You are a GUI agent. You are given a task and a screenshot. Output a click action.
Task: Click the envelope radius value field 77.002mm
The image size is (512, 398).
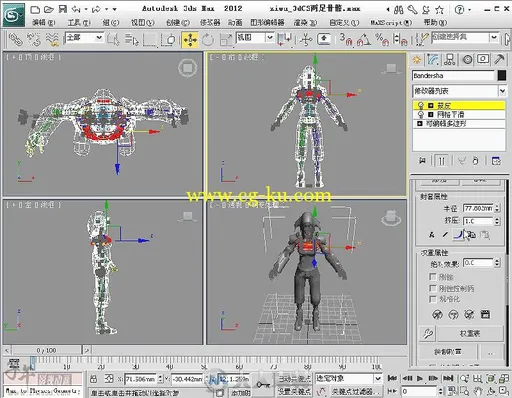click(x=478, y=208)
